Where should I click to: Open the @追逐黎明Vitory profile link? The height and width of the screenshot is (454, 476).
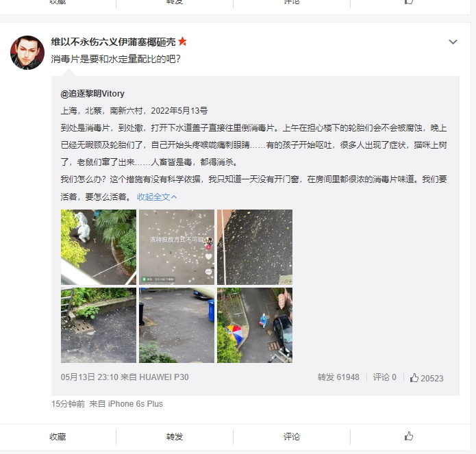pos(92,93)
